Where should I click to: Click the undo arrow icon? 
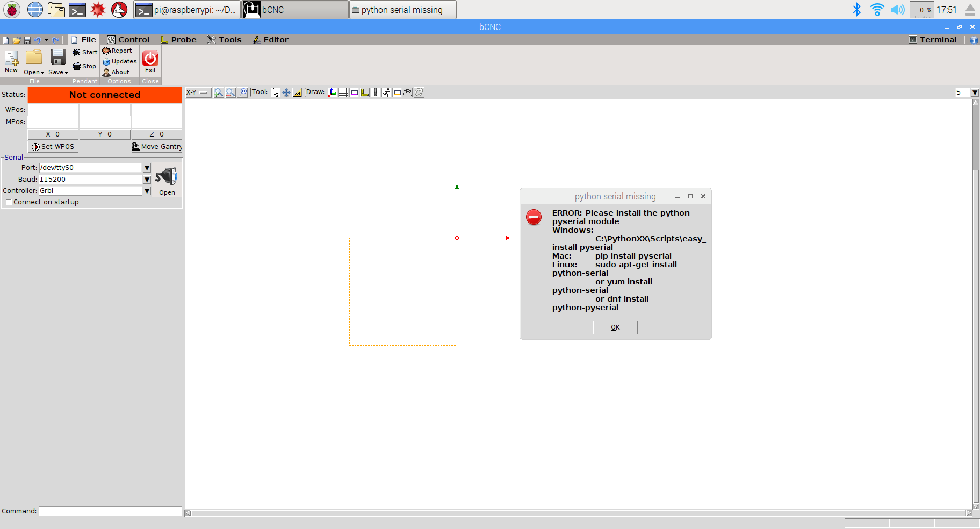coord(37,40)
